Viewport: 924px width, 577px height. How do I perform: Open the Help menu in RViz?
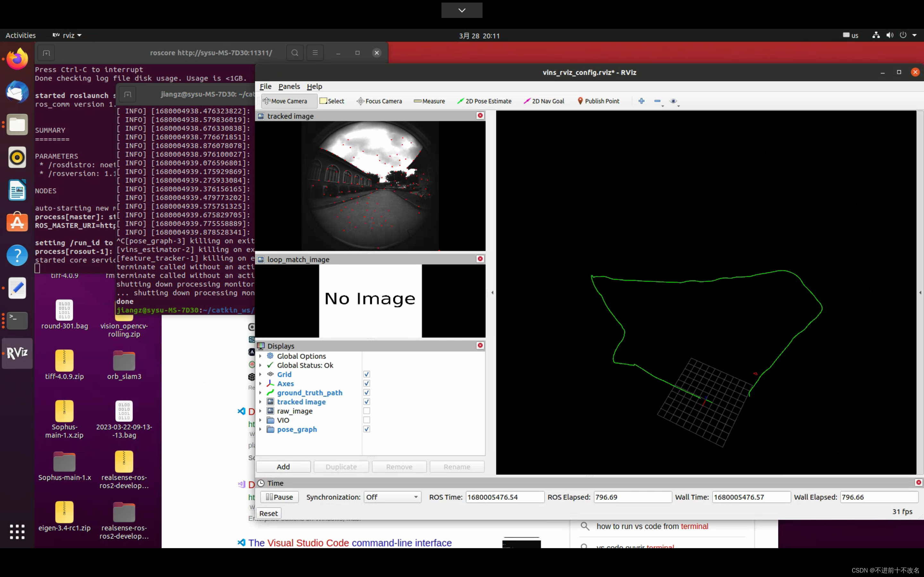click(x=314, y=87)
